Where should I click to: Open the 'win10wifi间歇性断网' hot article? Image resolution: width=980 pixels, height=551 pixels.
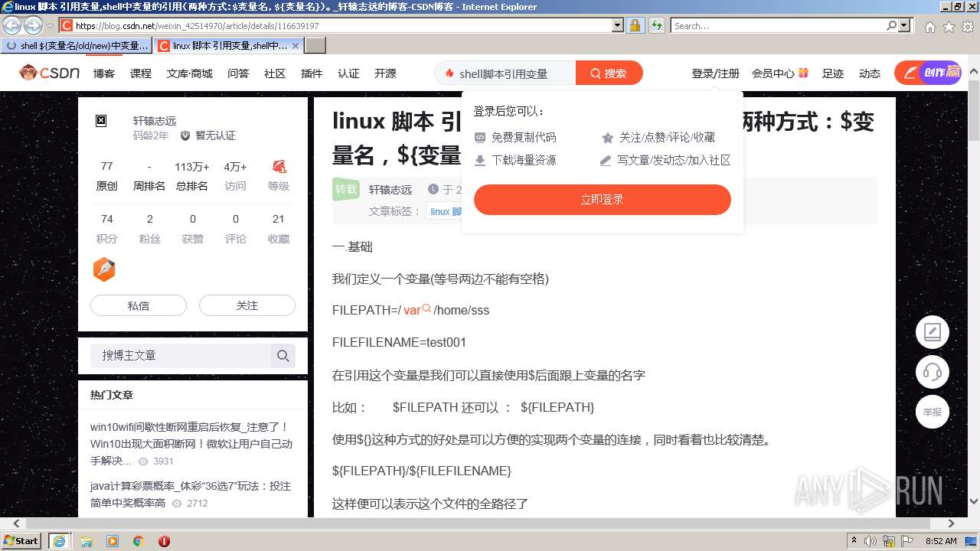(x=191, y=444)
